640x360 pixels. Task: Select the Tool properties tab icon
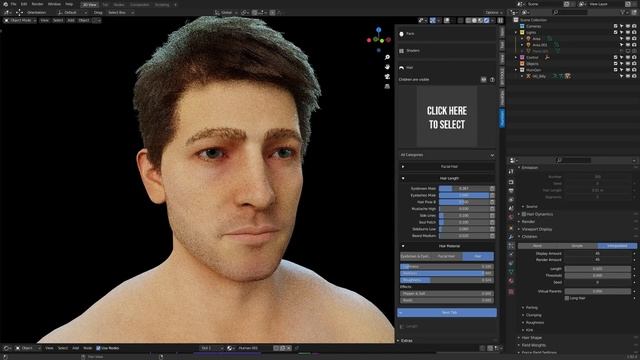coord(511,171)
